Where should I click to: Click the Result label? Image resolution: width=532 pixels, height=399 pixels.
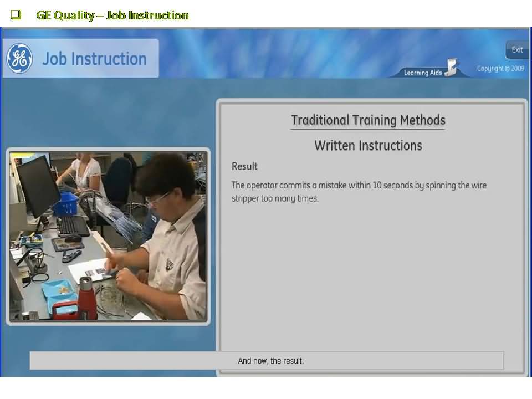(244, 166)
